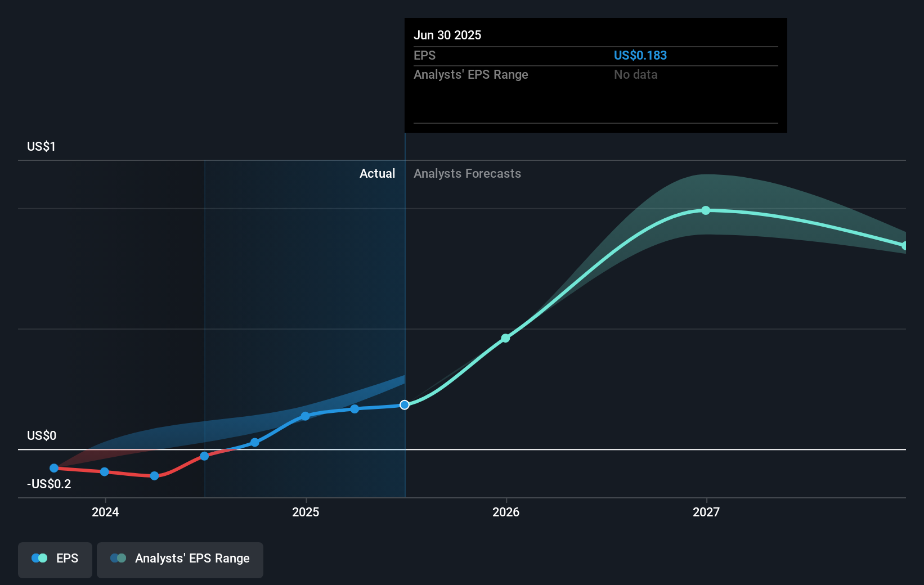Click the Analysts' EPS Range legend dots icon
The height and width of the screenshot is (585, 924).
point(118,558)
